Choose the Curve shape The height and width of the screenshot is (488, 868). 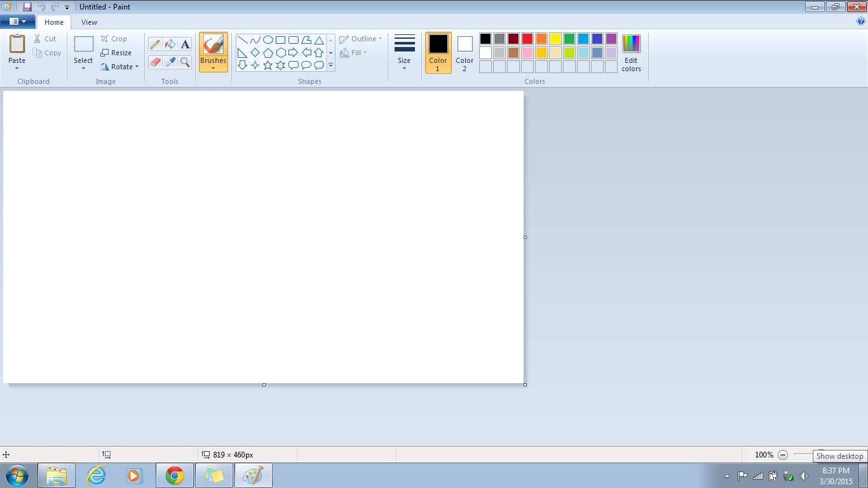click(255, 40)
